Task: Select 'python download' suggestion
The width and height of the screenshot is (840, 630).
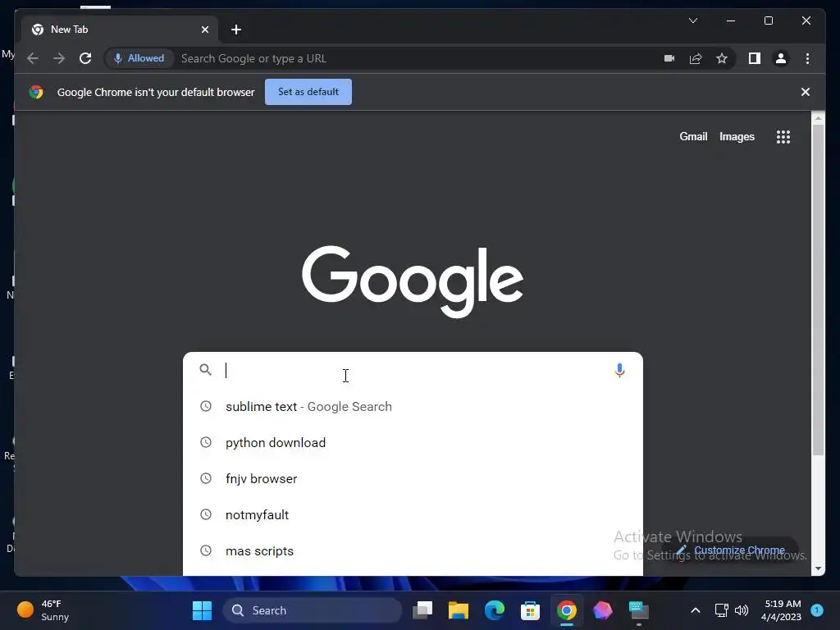Action: [413, 442]
